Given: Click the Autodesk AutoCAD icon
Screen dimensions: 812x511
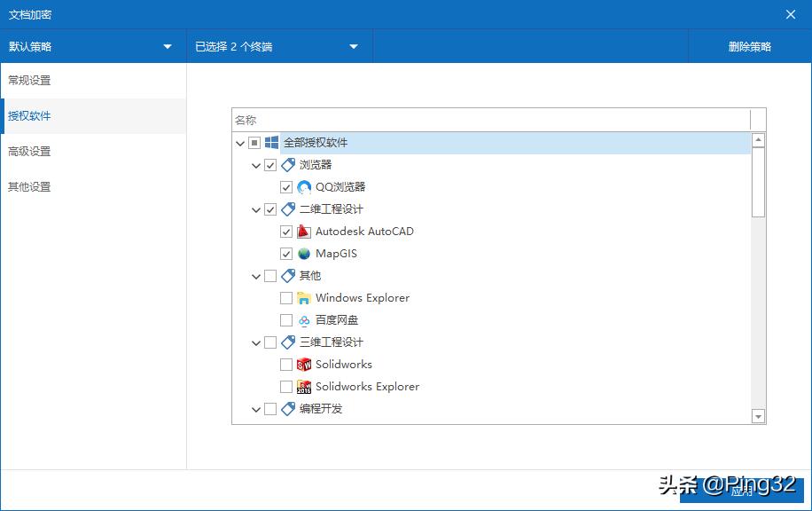Looking at the screenshot, I should [304, 232].
